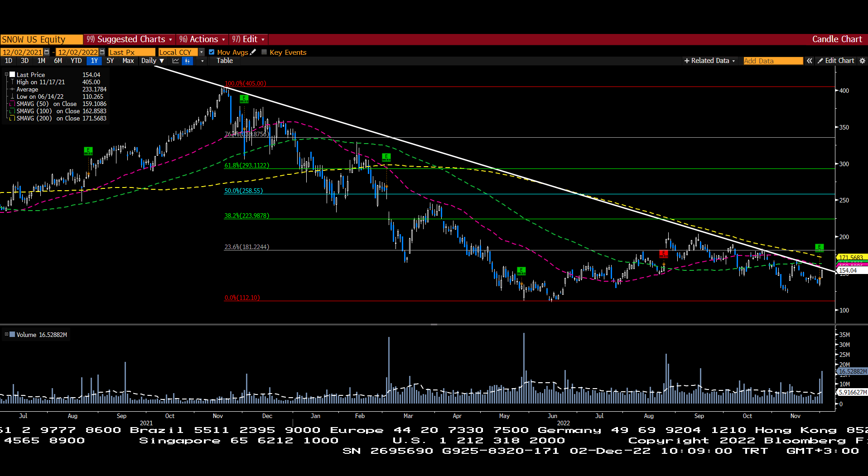Click the 38.2%(223.9878) Fibonacci label
Image resolution: width=868 pixels, height=476 pixels.
pyautogui.click(x=247, y=216)
